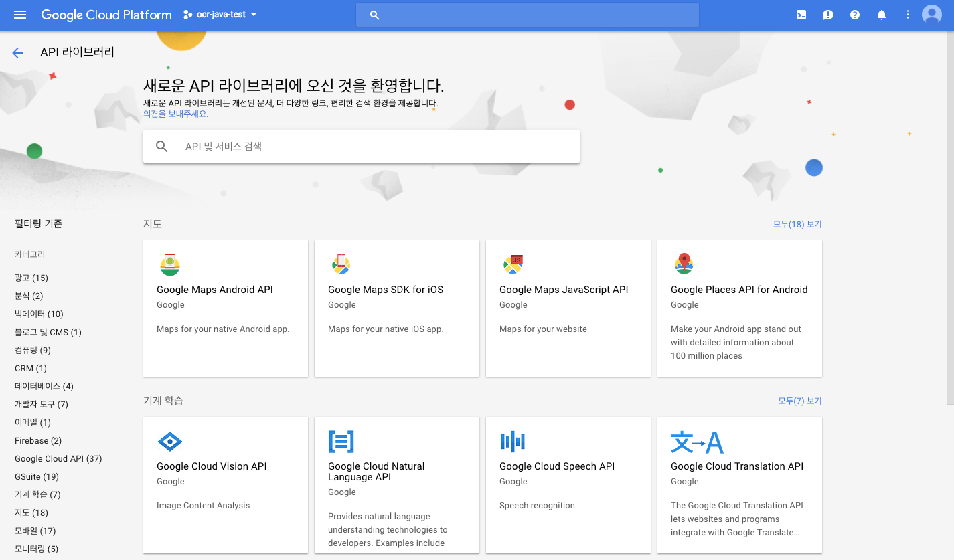
Task: Filter by GSuite (19) category
Action: 37,476
